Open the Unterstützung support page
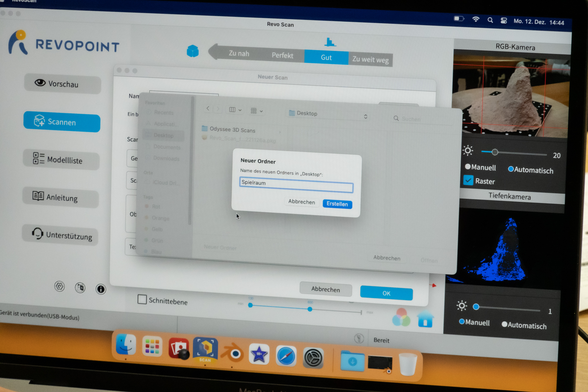 [60, 235]
